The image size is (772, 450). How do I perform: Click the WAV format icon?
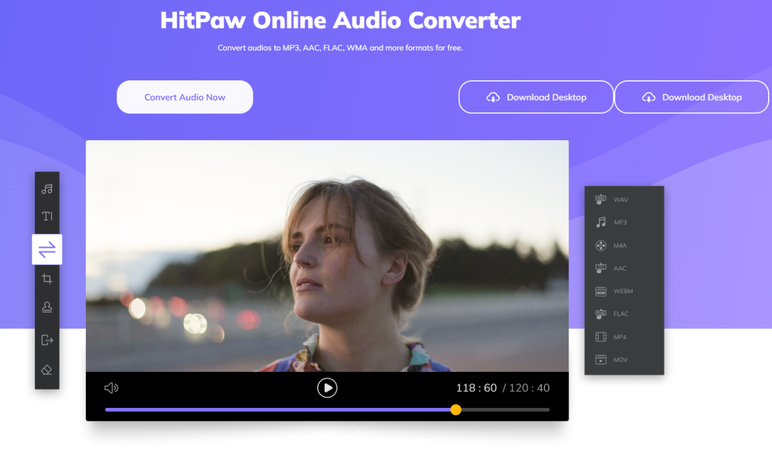point(601,199)
